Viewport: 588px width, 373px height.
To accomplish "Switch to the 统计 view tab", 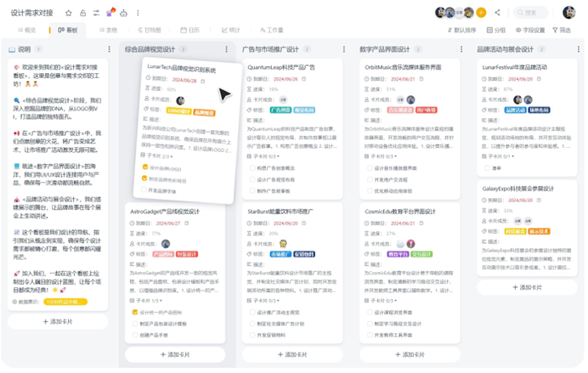I will [230, 31].
